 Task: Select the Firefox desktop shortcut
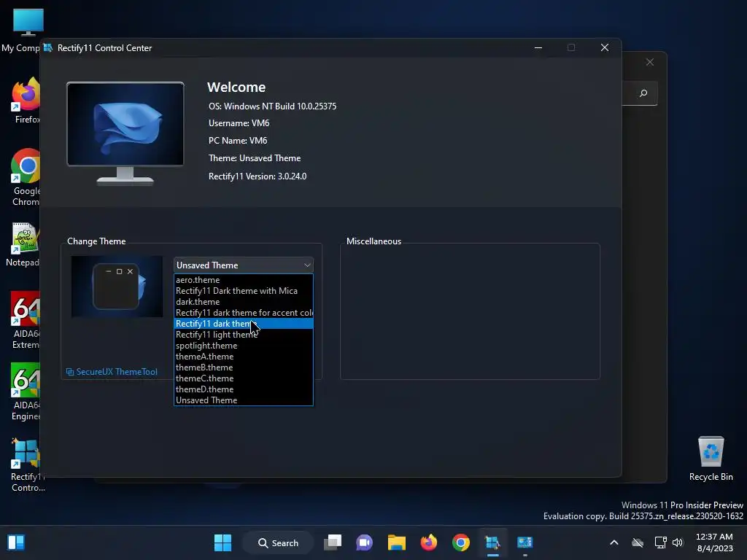tap(25, 101)
